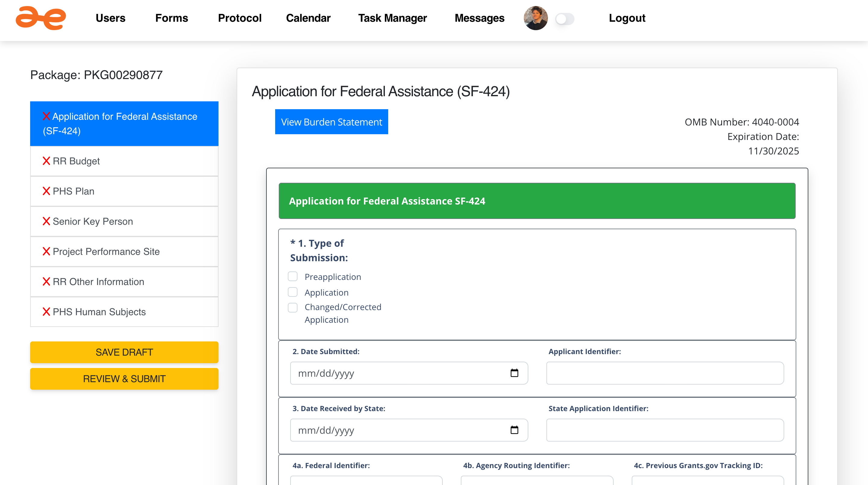Click red X beside PHS Human Subjects
The width and height of the screenshot is (868, 485).
[x=46, y=312]
